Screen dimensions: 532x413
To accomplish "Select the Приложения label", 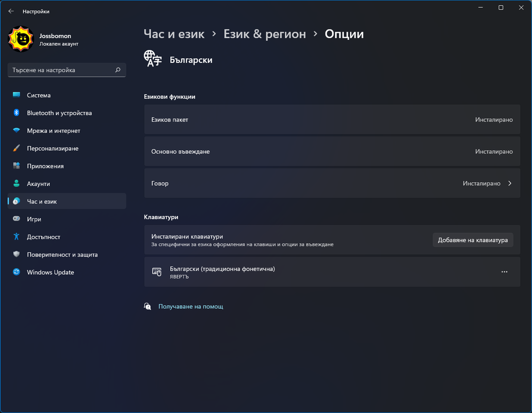I will (x=45, y=166).
